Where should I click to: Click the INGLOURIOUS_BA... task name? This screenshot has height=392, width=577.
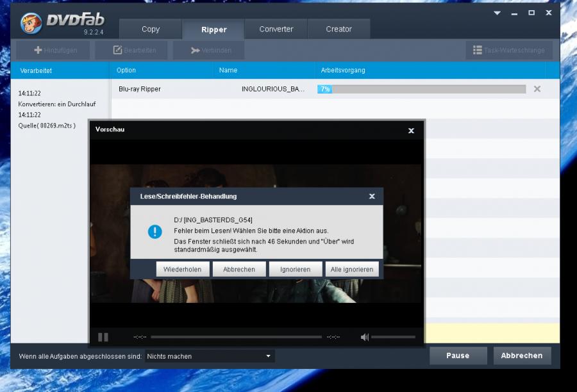[x=273, y=89]
